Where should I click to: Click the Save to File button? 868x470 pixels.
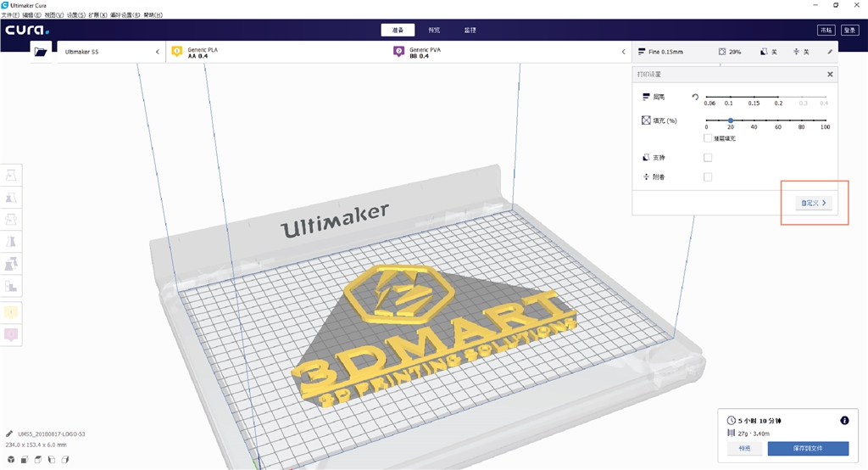coord(807,449)
